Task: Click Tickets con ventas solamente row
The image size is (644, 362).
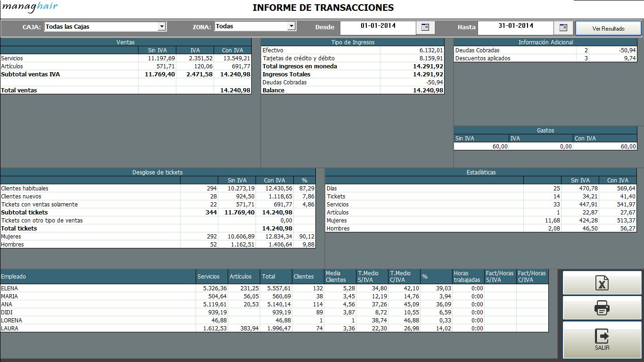Action: 158,204
